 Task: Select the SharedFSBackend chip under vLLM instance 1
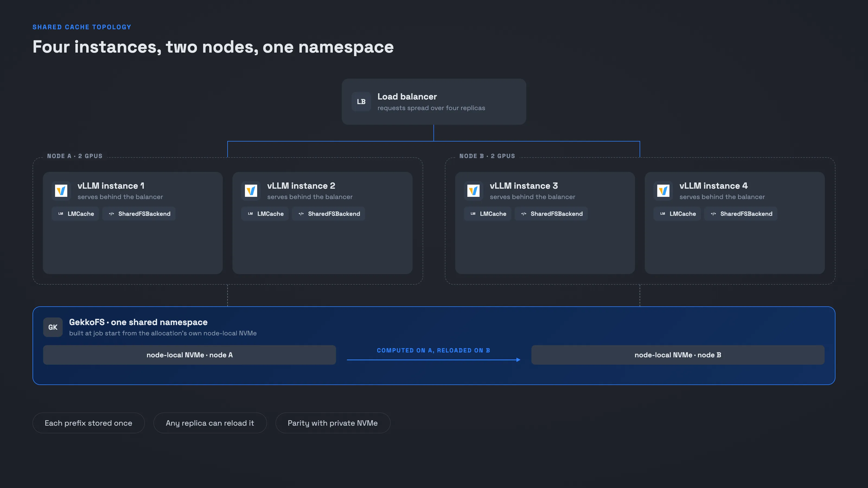pos(139,214)
